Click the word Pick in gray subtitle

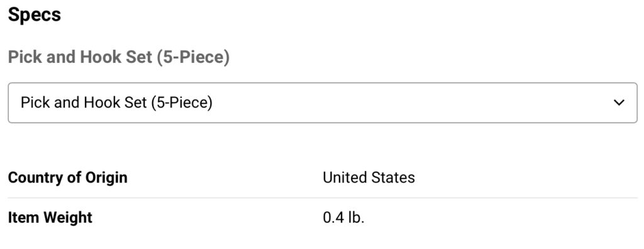click(x=25, y=57)
